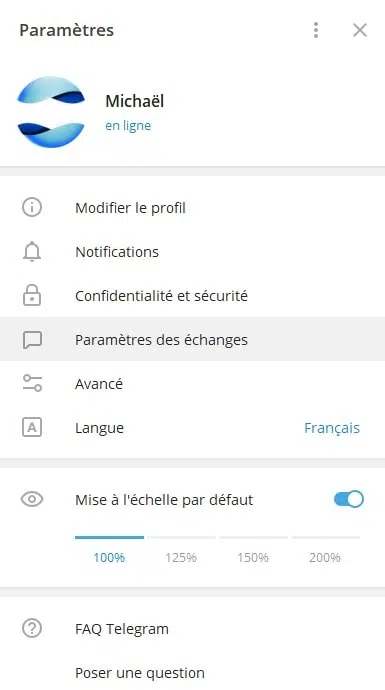Screen dimensions: 385x690
Task: Click the chat bubble icon for Paramètres des échanges
Action: point(32,340)
